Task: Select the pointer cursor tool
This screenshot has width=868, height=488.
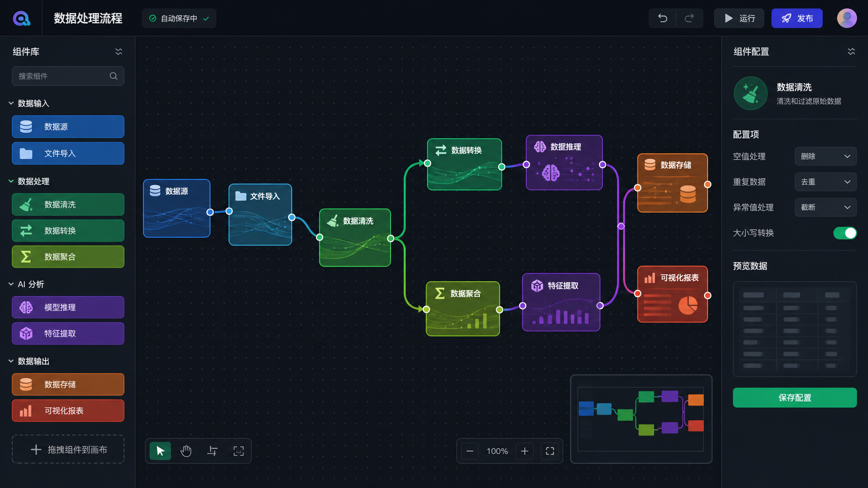Action: click(160, 451)
